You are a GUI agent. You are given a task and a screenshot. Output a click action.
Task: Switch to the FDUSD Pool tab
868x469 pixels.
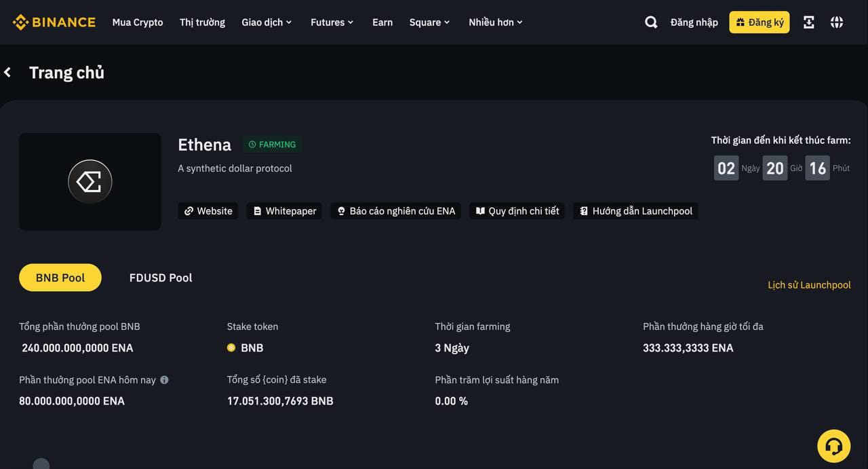(x=161, y=278)
